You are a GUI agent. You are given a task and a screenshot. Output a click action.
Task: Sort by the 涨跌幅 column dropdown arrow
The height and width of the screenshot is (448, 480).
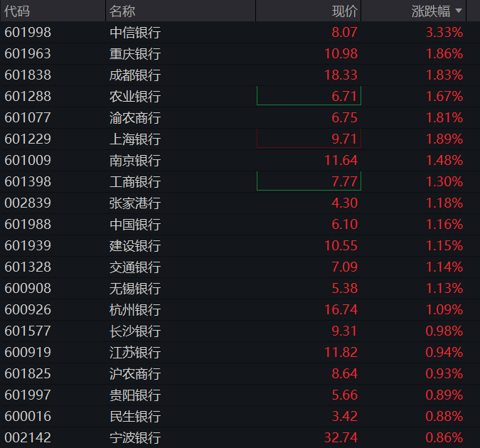point(458,11)
